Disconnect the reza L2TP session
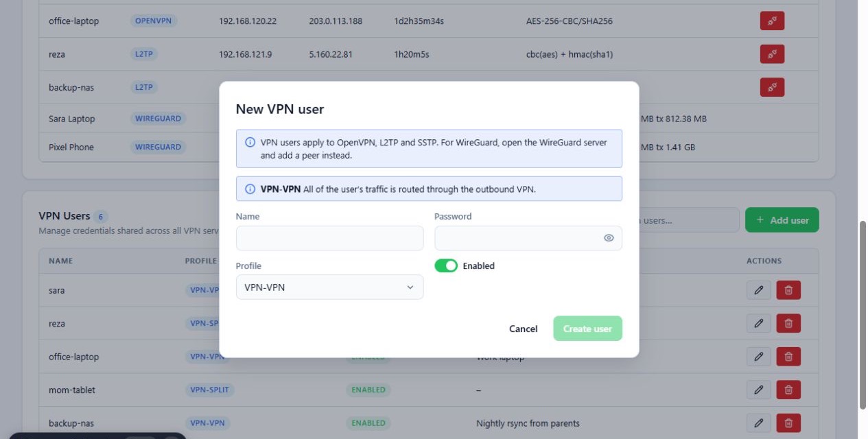 pos(772,54)
